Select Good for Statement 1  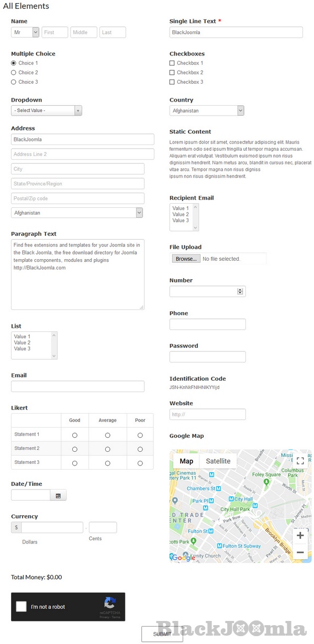75,435
